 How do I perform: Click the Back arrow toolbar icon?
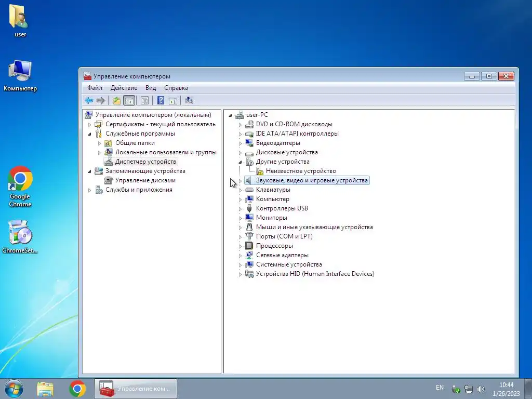[89, 100]
